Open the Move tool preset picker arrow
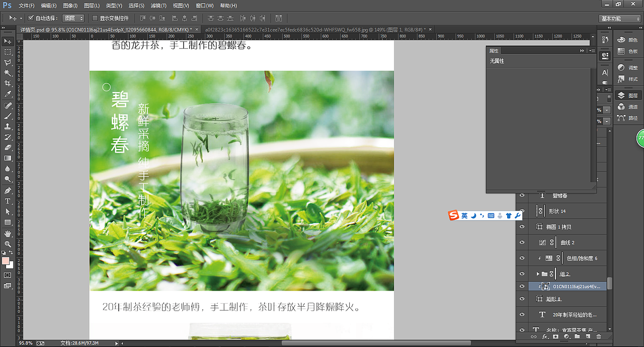The height and width of the screenshot is (347, 644). click(21, 18)
